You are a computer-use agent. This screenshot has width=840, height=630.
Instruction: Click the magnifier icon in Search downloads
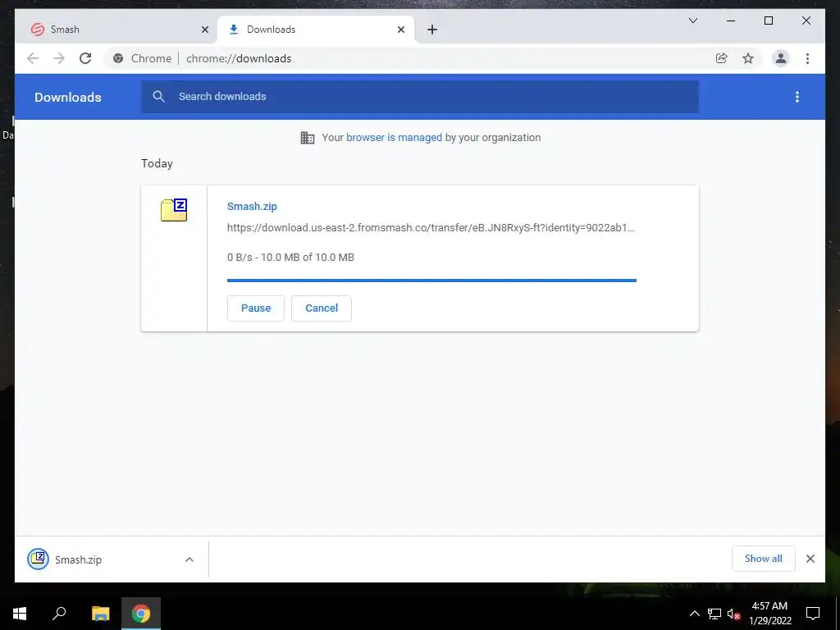(x=158, y=97)
